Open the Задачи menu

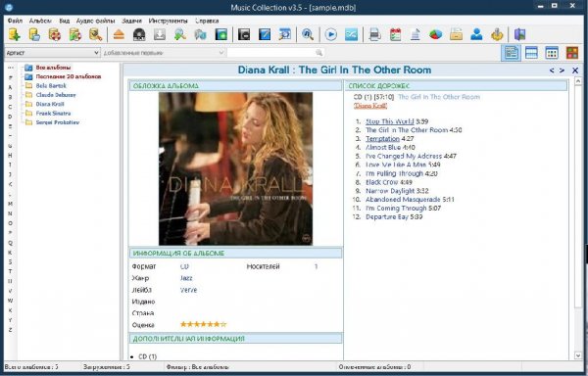point(132,21)
